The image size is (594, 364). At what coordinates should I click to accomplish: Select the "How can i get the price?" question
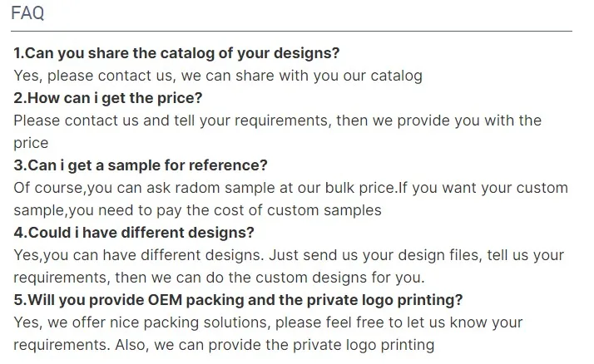pyautogui.click(x=108, y=98)
